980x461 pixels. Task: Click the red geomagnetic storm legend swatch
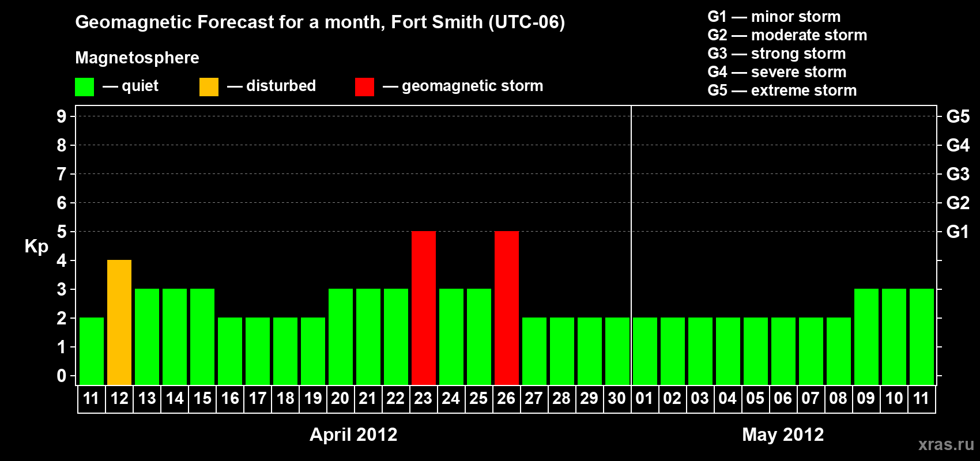364,87
